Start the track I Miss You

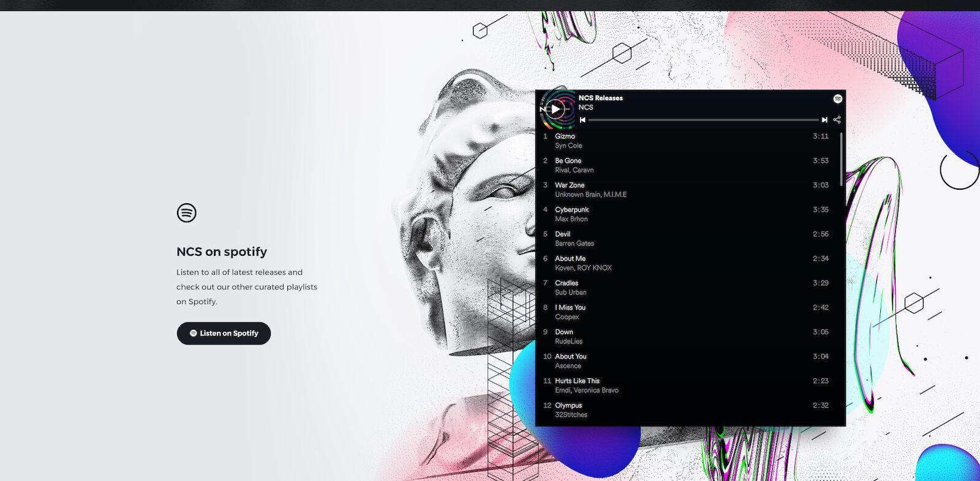click(x=570, y=308)
